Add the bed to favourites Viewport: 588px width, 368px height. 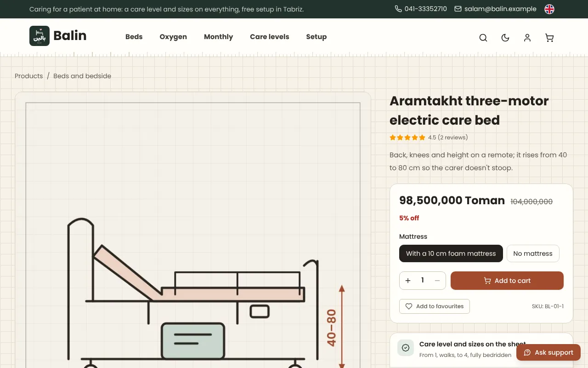[x=435, y=306]
